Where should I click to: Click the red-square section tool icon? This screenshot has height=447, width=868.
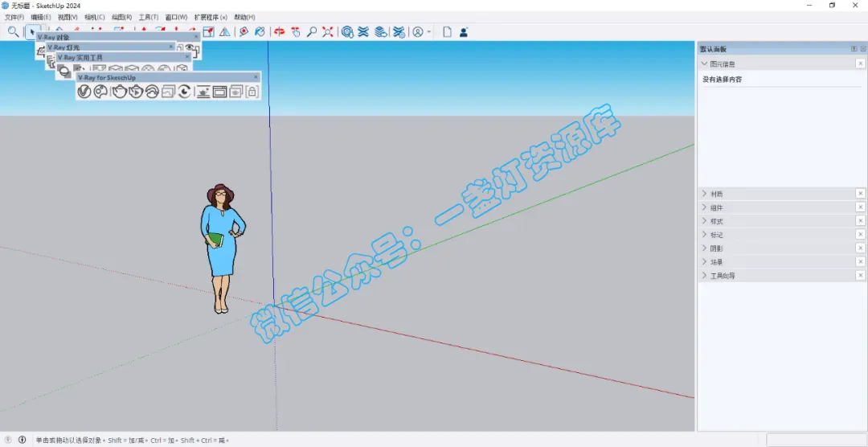click(208, 32)
